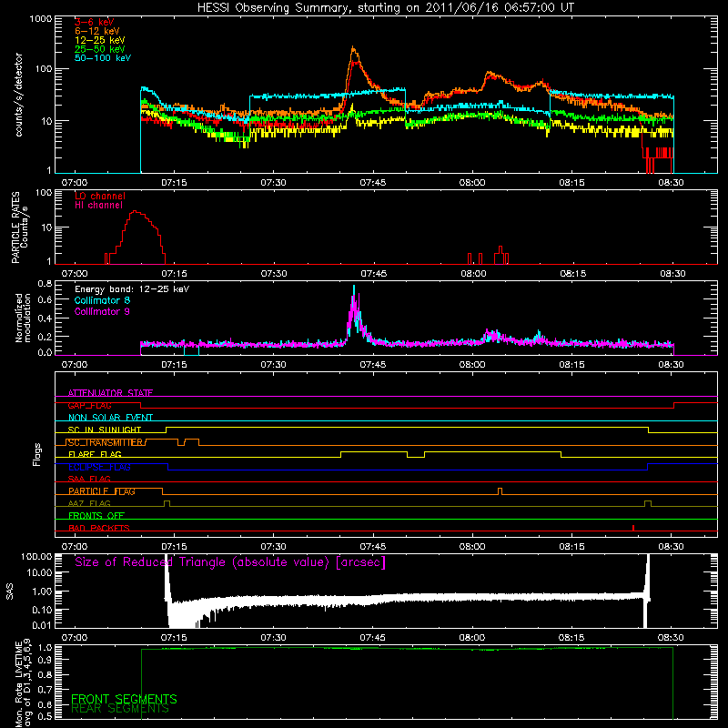The height and width of the screenshot is (728, 728).
Task: Click the ATTENUATOR_STATE flag label
Action: (x=110, y=393)
